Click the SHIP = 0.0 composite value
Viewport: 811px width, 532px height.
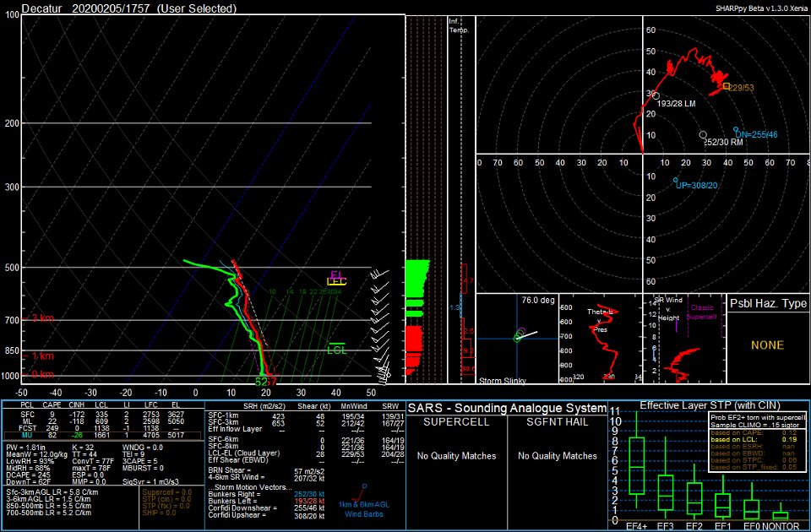(160, 513)
